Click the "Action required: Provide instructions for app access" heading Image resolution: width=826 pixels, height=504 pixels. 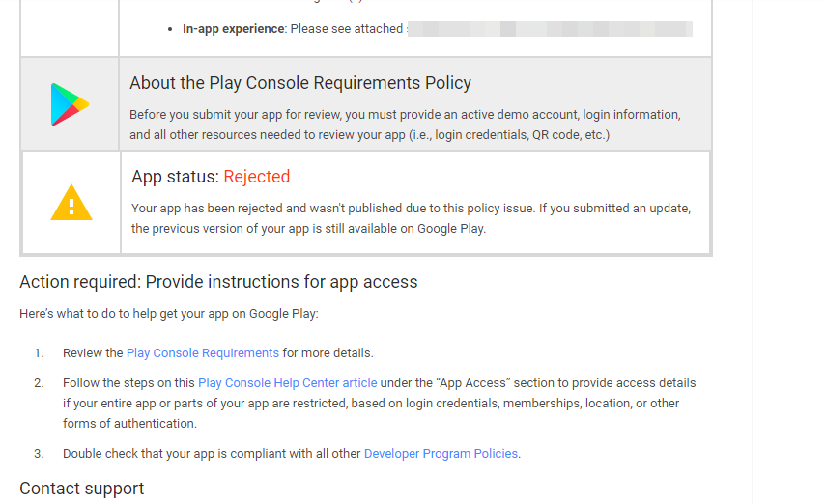pyautogui.click(x=218, y=282)
